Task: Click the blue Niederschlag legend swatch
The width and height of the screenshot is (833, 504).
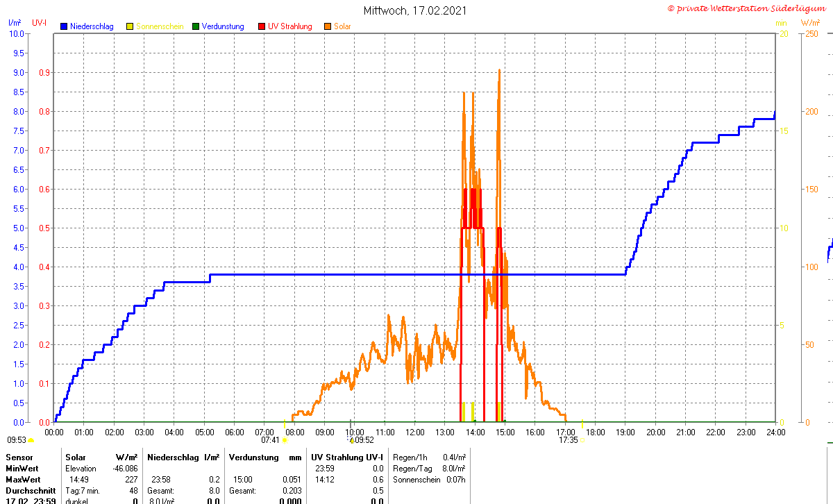Action: pyautogui.click(x=64, y=26)
